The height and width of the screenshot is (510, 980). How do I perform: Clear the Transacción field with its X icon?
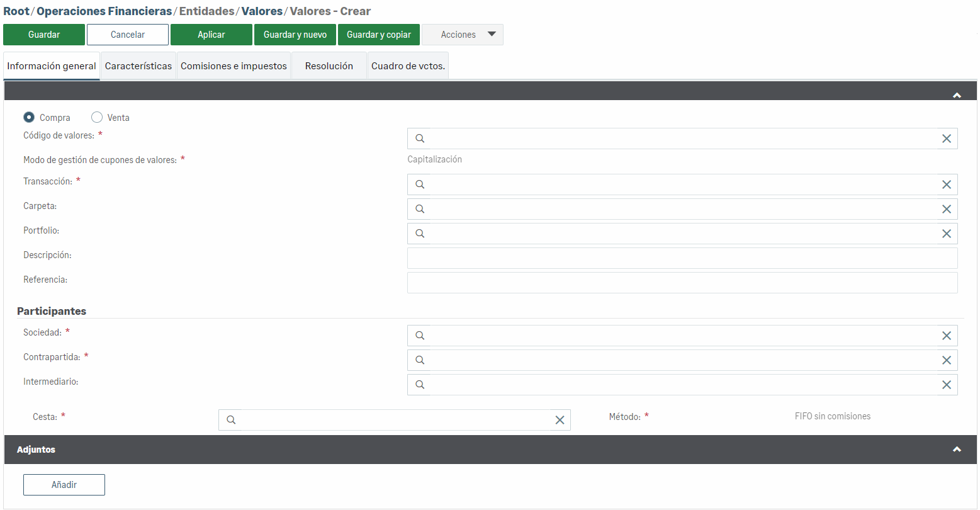tap(946, 184)
